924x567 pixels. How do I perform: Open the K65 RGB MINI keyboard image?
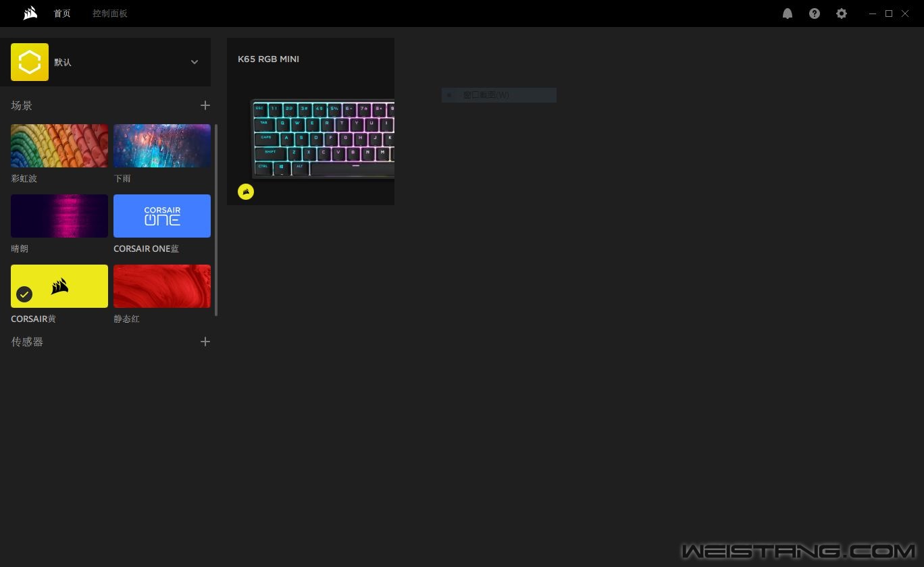pyautogui.click(x=322, y=139)
